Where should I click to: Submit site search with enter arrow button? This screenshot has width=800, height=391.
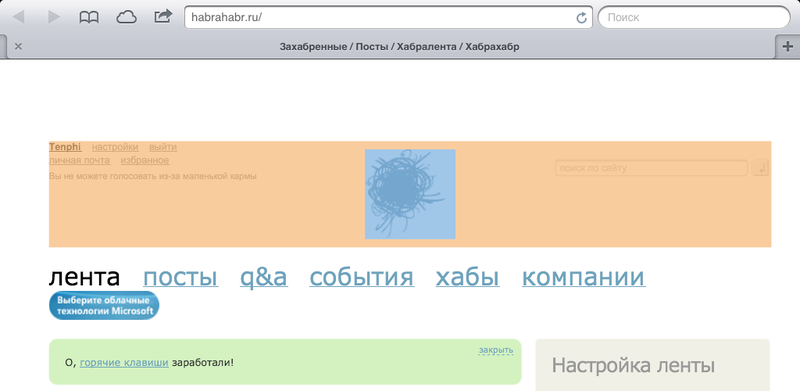pos(760,168)
